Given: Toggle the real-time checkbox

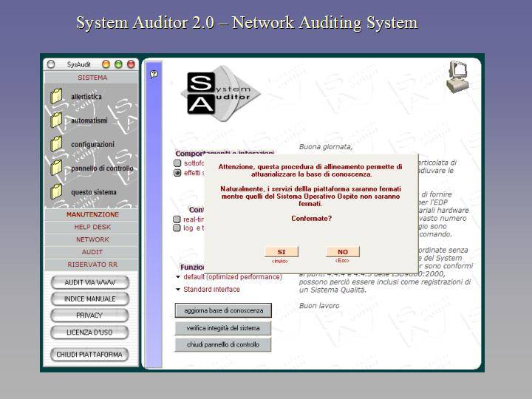Looking at the screenshot, I should (x=177, y=219).
